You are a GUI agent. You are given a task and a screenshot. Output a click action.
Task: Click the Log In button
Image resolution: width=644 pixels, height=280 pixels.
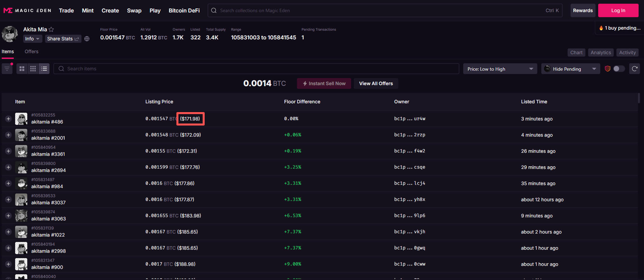618,10
